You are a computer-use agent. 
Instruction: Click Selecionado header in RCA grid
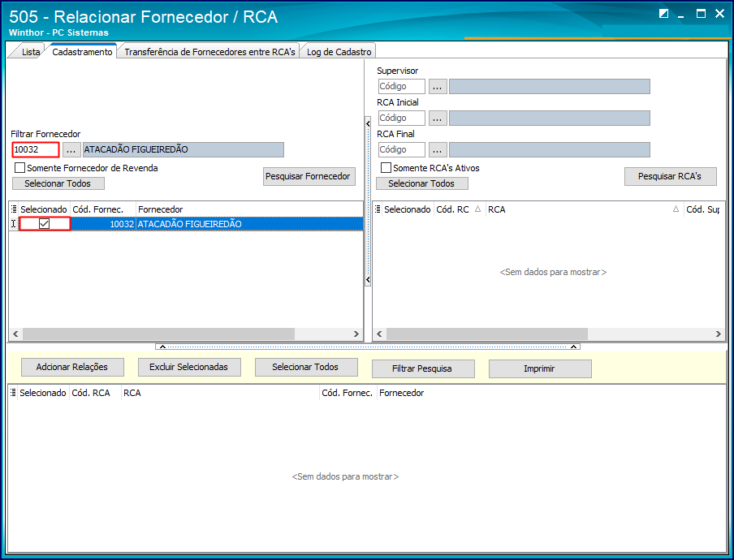408,209
